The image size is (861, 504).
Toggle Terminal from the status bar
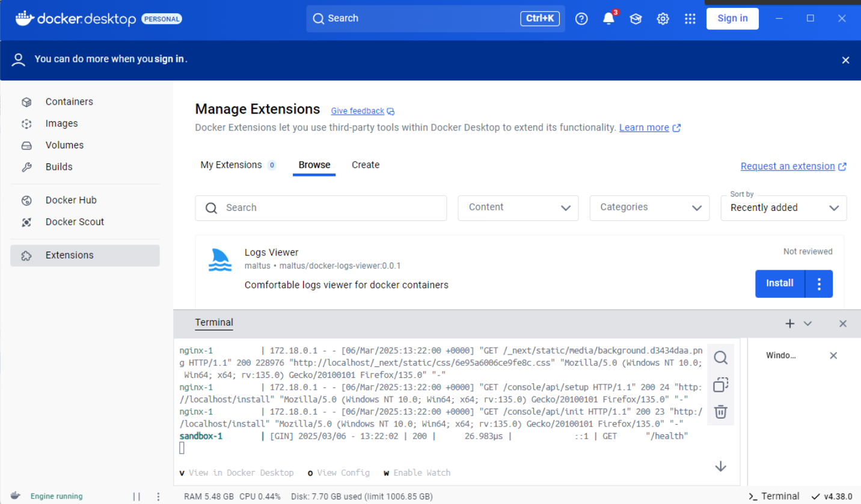point(774,496)
